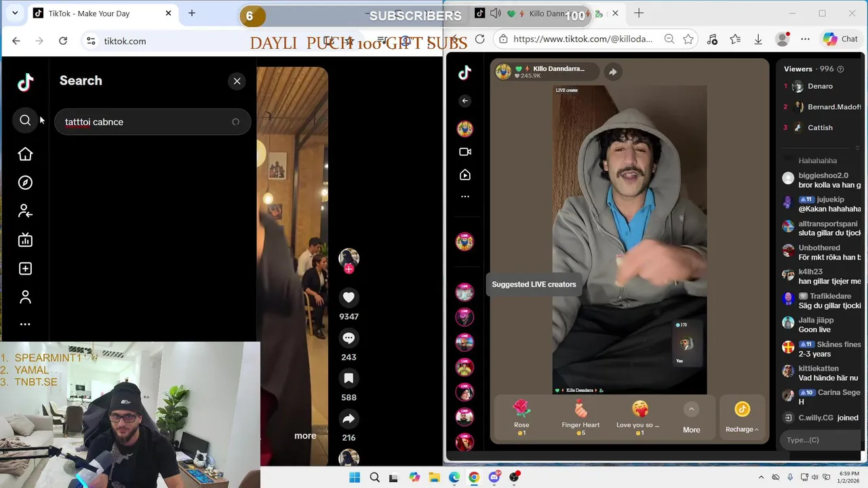
Task: Open three-dots menu in LIVE sidebar
Action: (465, 197)
